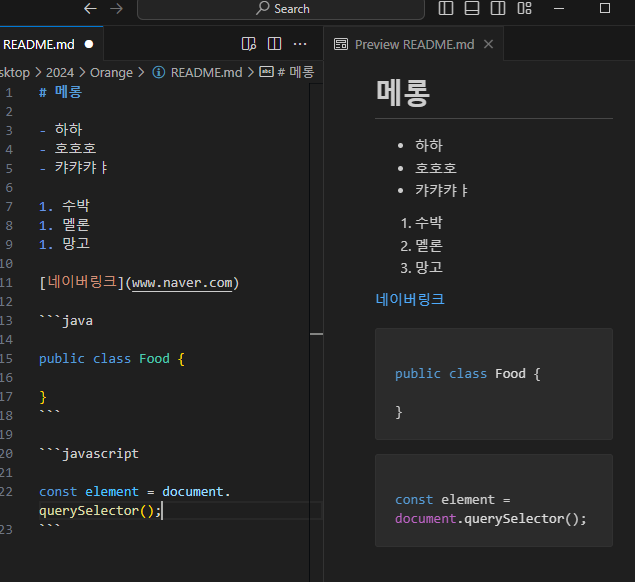Click the 호호호 bullet in the preview
The image size is (635, 582).
436,168
